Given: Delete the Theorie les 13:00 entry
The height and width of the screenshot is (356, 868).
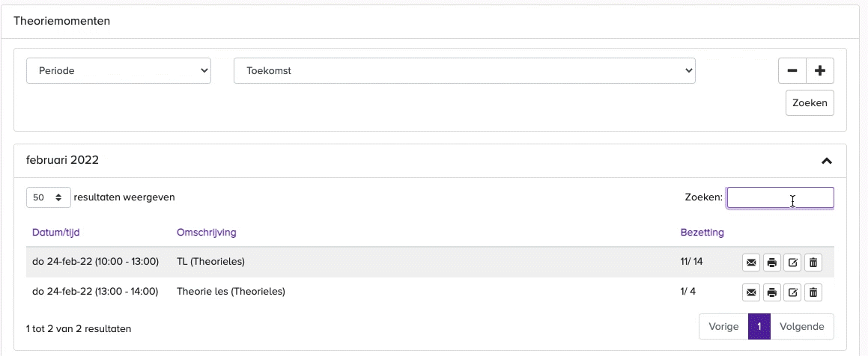Looking at the screenshot, I should (813, 292).
